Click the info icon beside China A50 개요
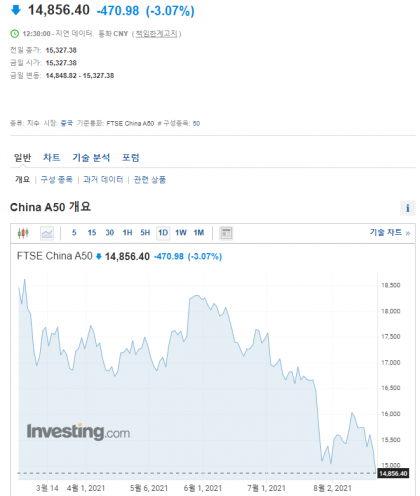 point(407,208)
